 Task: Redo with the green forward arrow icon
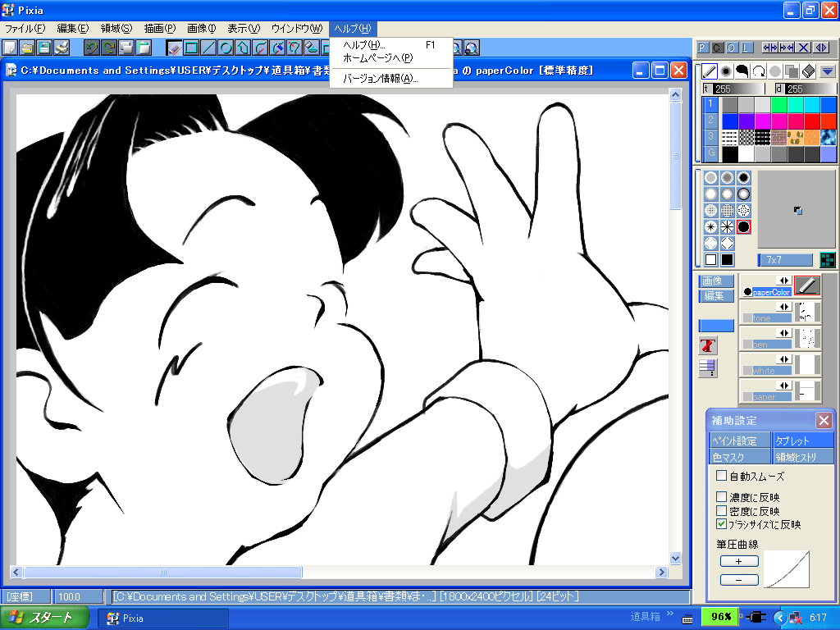point(109,48)
